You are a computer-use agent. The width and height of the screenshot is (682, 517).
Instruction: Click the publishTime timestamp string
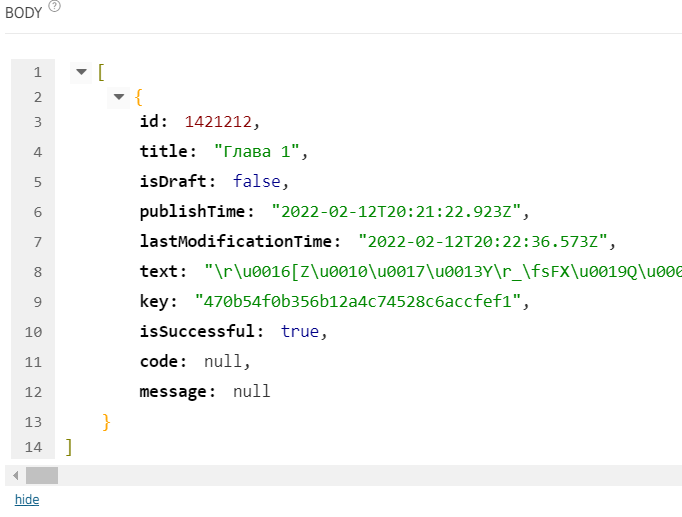click(399, 212)
